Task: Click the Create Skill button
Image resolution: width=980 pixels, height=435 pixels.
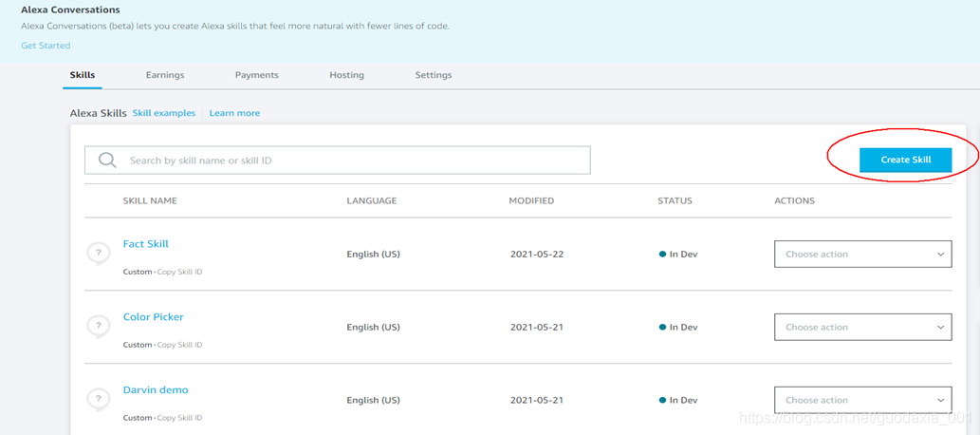Action: coord(906,160)
